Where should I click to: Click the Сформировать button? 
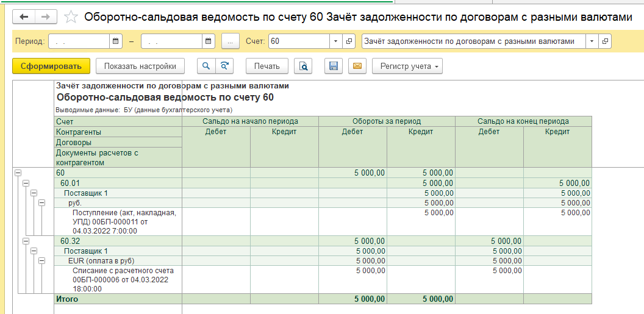pos(52,66)
